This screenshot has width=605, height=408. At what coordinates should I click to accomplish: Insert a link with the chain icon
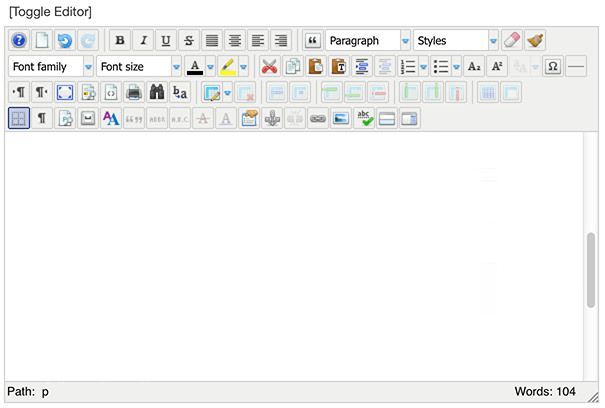[318, 118]
